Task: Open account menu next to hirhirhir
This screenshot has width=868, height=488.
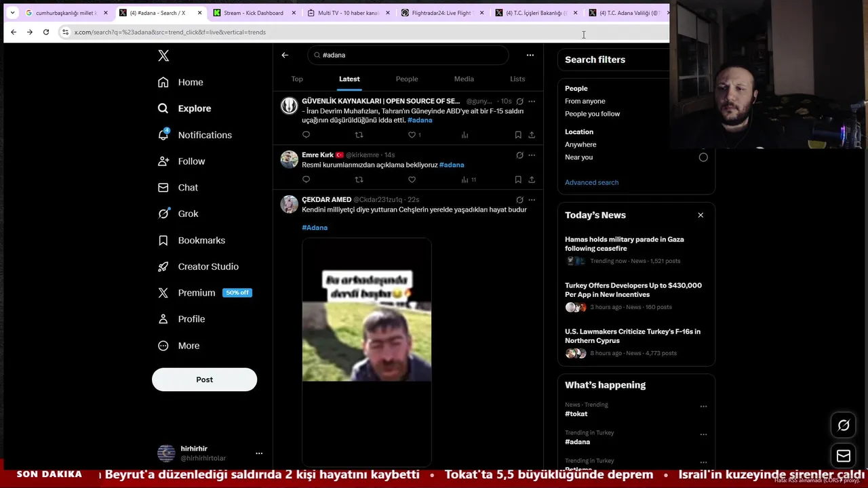Action: tap(259, 453)
